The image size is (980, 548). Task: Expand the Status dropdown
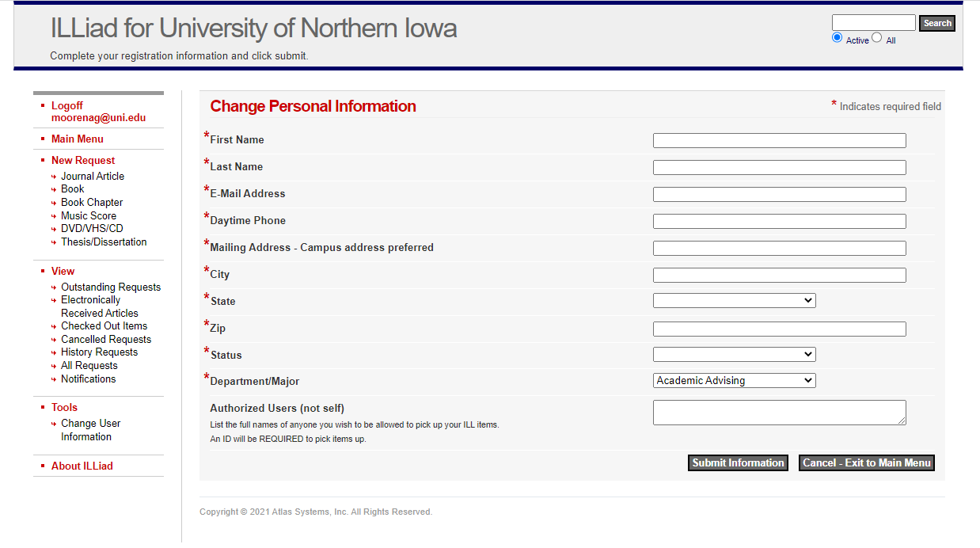(734, 355)
